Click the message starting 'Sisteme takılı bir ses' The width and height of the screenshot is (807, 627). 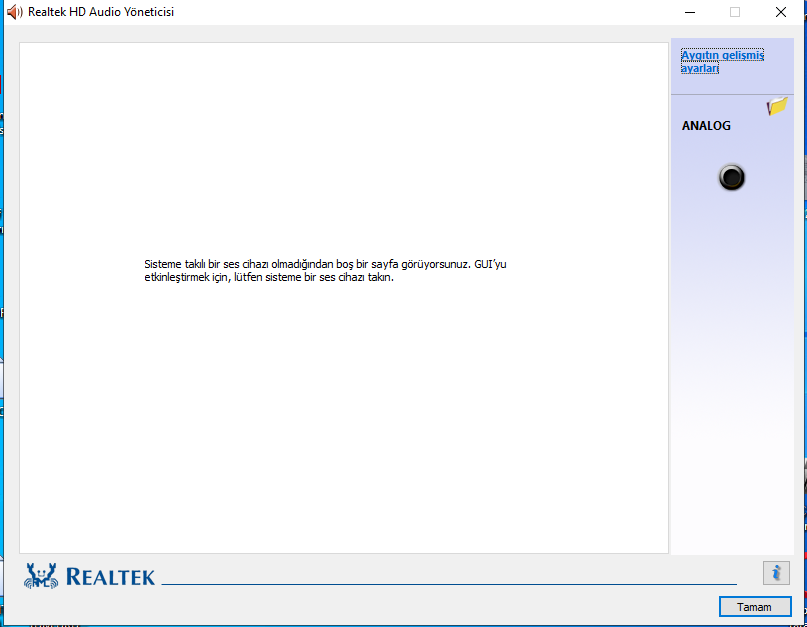325,271
